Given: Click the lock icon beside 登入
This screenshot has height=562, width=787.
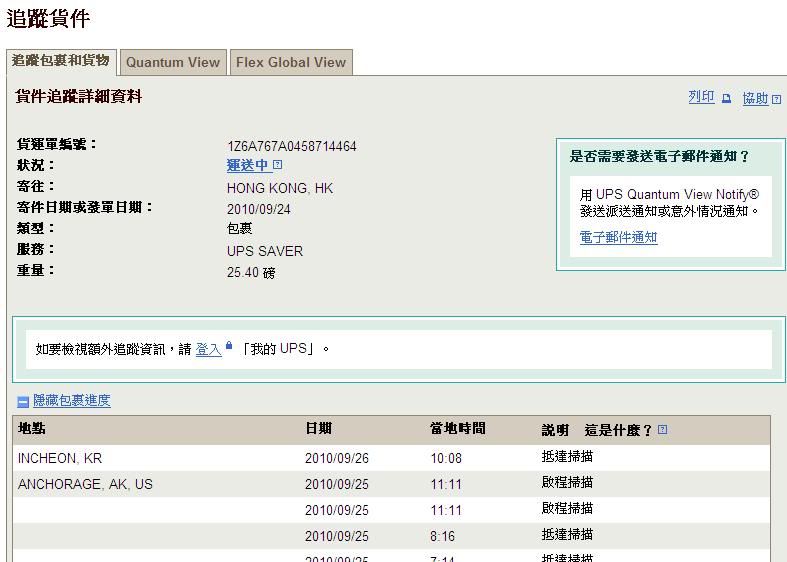Looking at the screenshot, I should point(229,346).
